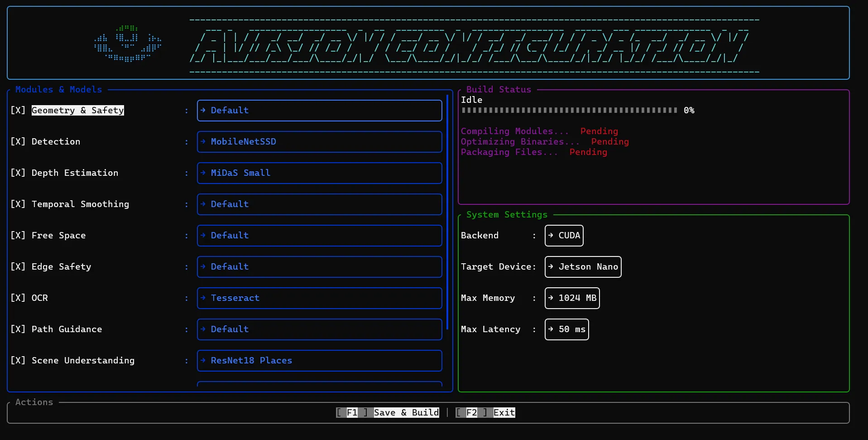
Task: Select the OCR module label
Action: (40, 298)
